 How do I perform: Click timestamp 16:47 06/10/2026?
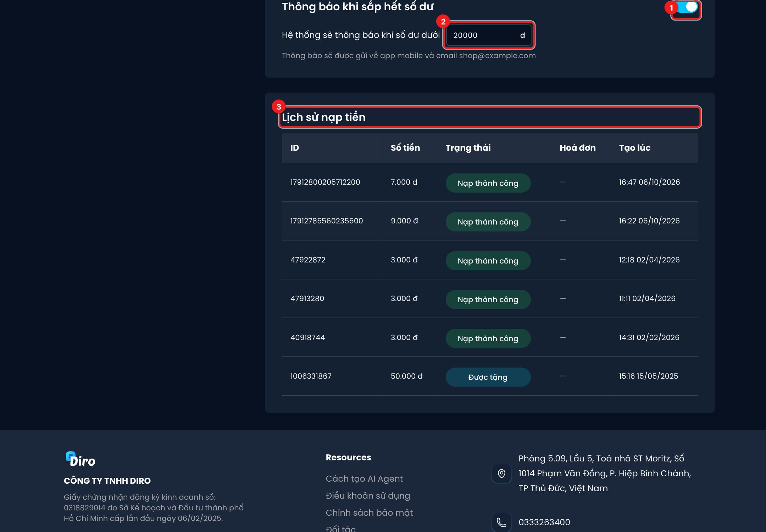click(x=649, y=182)
